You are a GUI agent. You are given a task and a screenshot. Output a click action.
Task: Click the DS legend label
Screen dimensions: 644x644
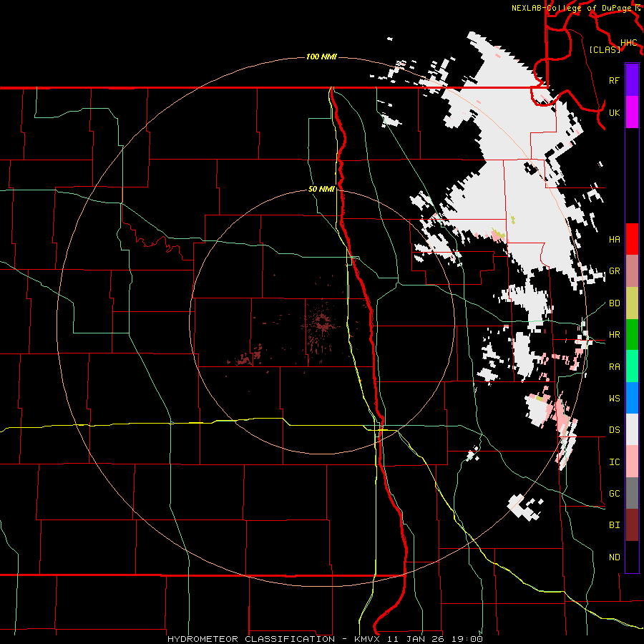pos(614,429)
